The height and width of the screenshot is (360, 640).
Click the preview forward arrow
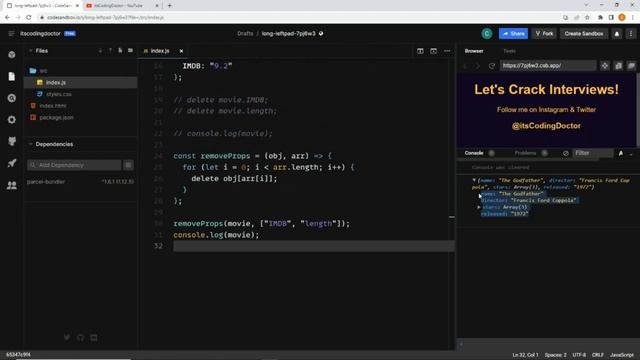478,66
